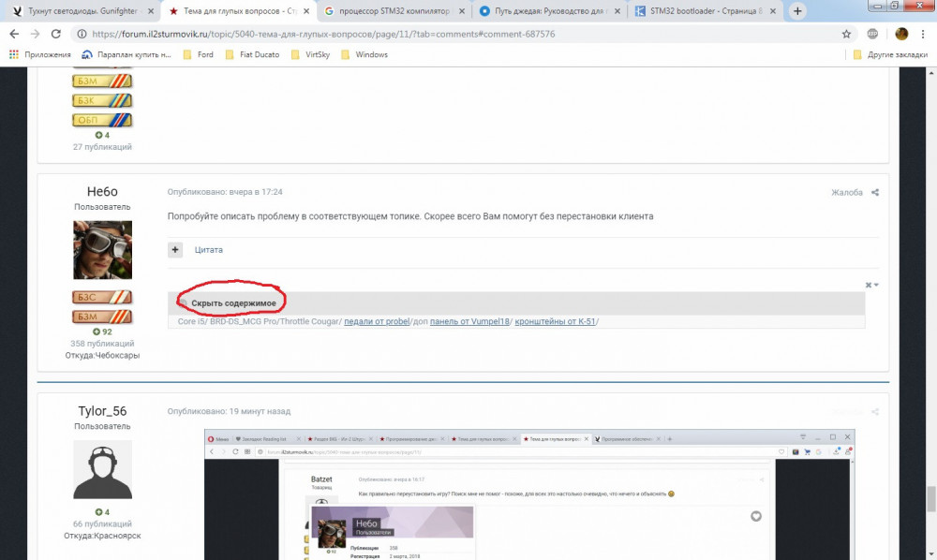Open Другие закладки bookmarks folder

click(x=892, y=55)
